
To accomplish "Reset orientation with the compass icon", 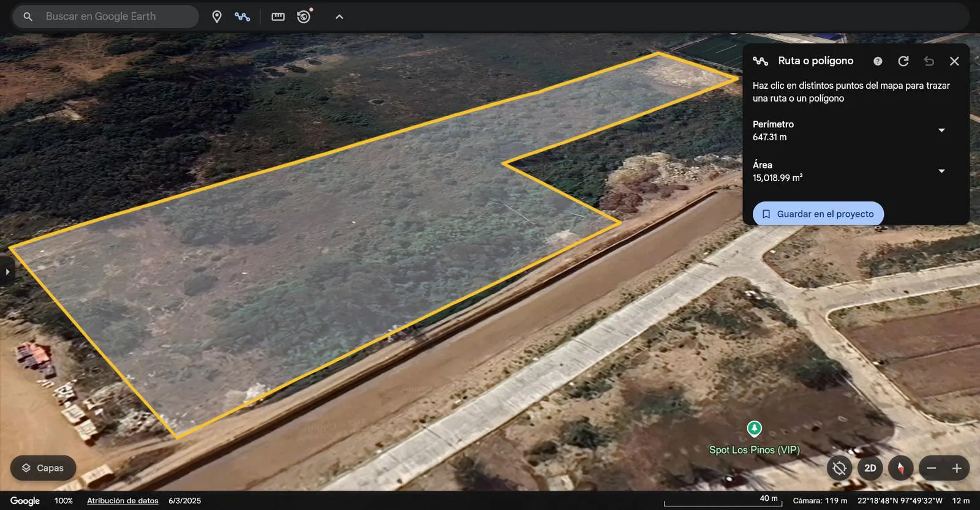I will pos(900,468).
